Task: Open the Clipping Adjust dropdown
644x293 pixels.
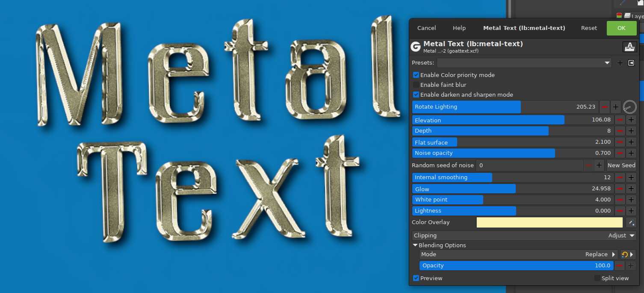Action: click(524, 236)
